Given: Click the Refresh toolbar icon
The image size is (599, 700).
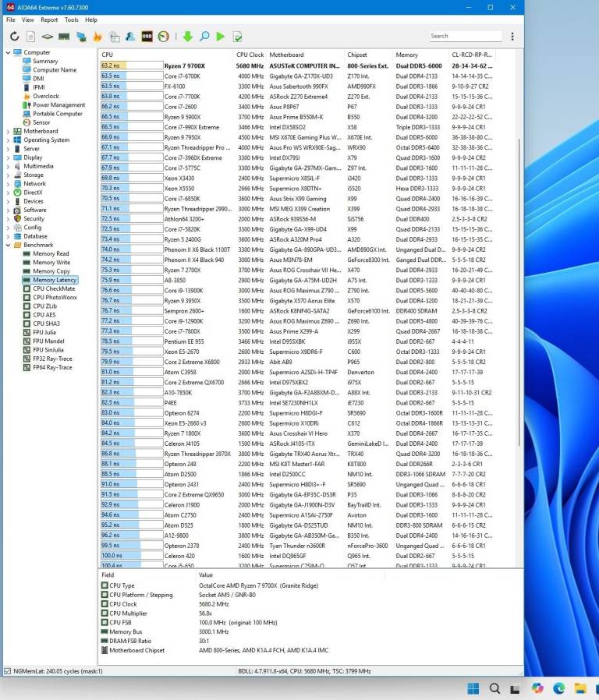Looking at the screenshot, I should click(x=15, y=37).
